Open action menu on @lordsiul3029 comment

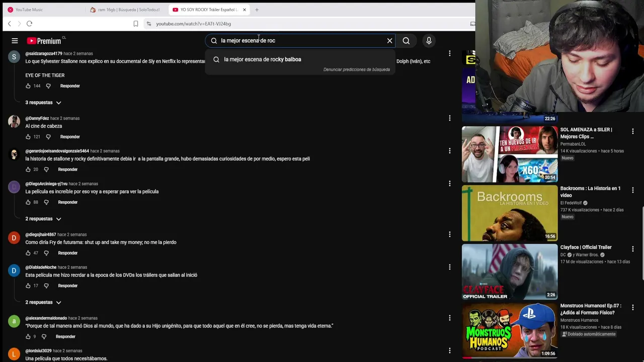click(450, 350)
